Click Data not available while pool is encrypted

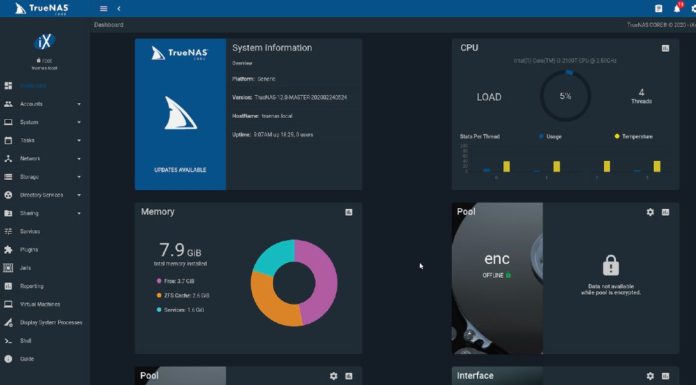coord(611,290)
